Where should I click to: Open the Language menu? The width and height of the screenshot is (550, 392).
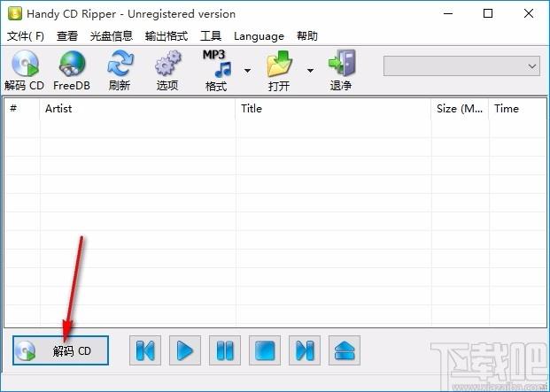tap(259, 36)
